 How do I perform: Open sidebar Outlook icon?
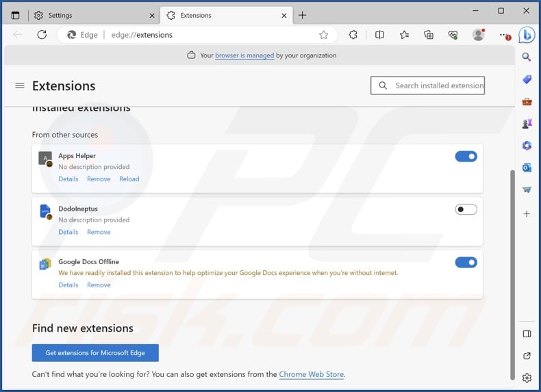click(x=527, y=168)
